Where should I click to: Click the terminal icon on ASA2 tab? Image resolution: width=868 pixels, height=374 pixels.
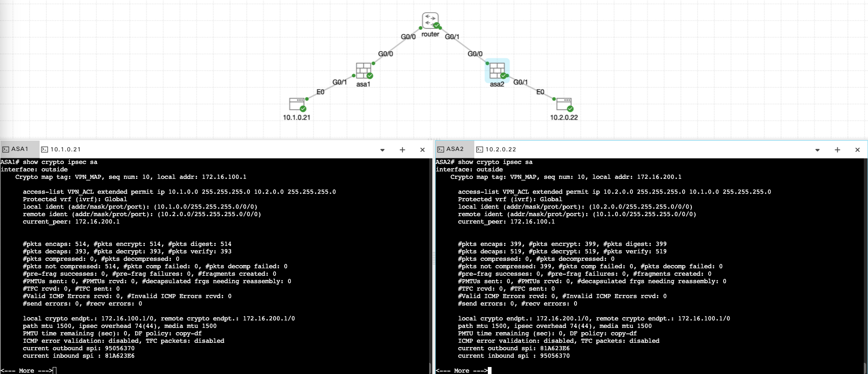441,149
